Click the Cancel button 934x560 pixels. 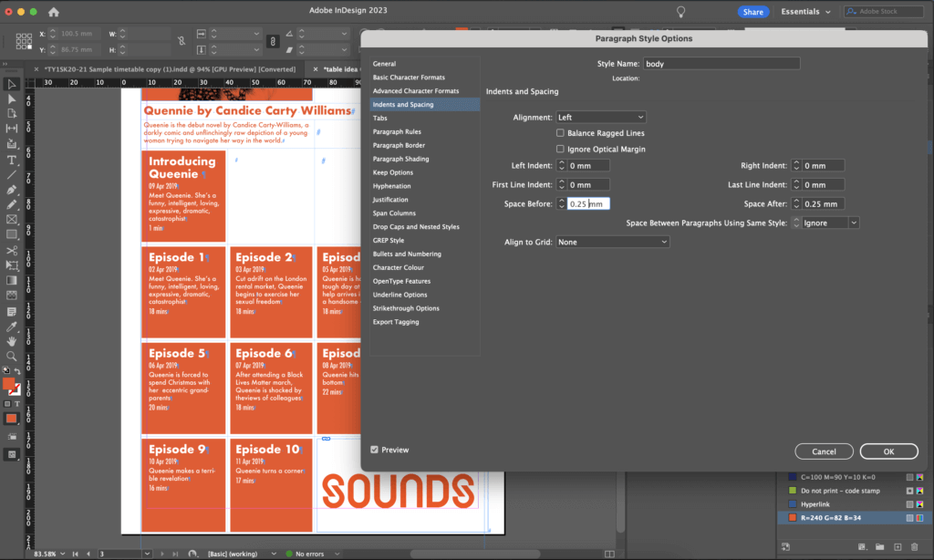(824, 451)
